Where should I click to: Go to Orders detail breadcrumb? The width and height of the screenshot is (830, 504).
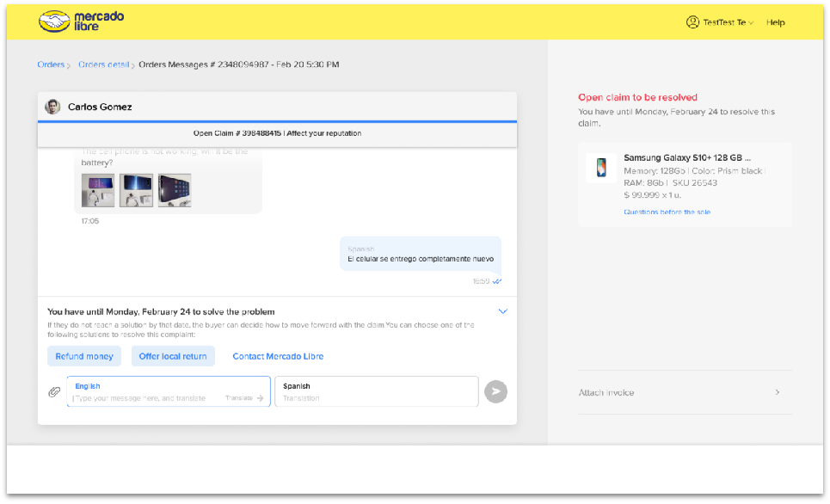[x=104, y=65]
